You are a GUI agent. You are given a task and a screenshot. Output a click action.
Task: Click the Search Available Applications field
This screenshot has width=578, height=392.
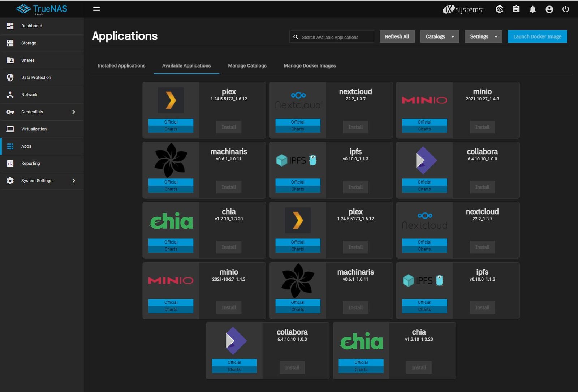[x=332, y=37]
